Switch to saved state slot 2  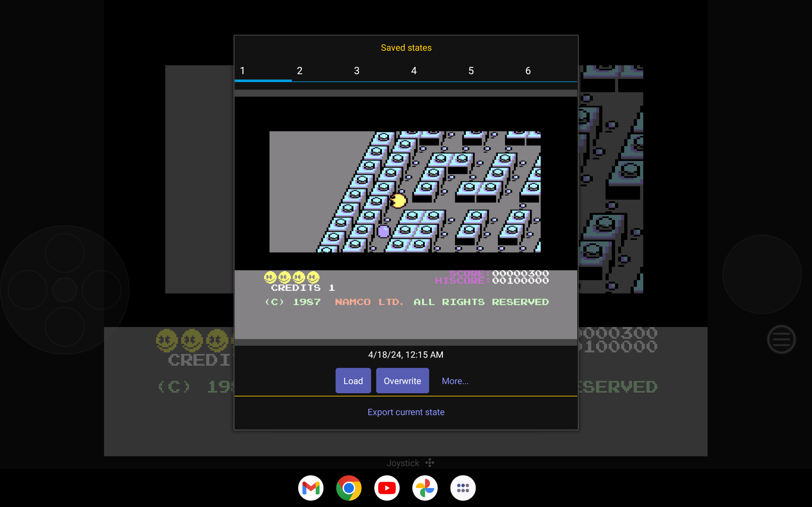300,71
